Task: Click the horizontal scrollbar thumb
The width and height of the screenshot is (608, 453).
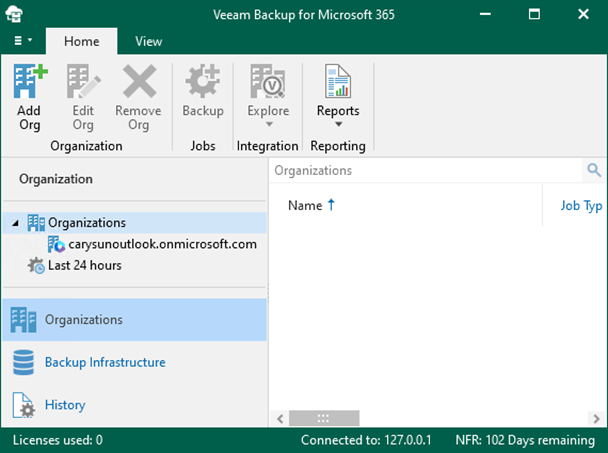Action: [x=323, y=419]
